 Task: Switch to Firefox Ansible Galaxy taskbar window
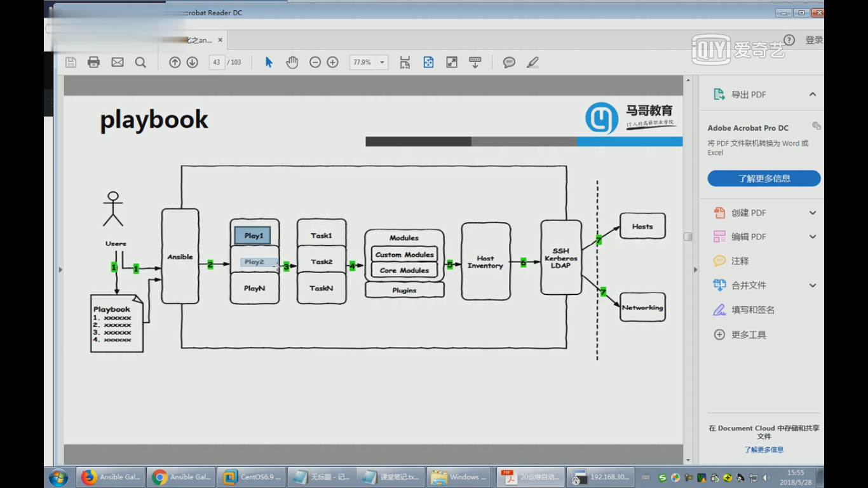111,477
